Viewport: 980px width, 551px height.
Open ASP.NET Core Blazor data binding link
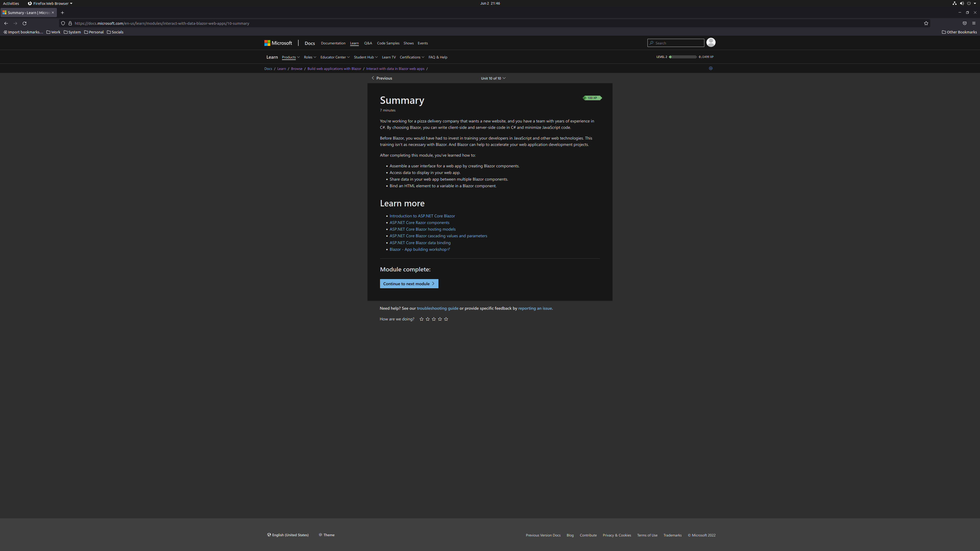click(420, 243)
